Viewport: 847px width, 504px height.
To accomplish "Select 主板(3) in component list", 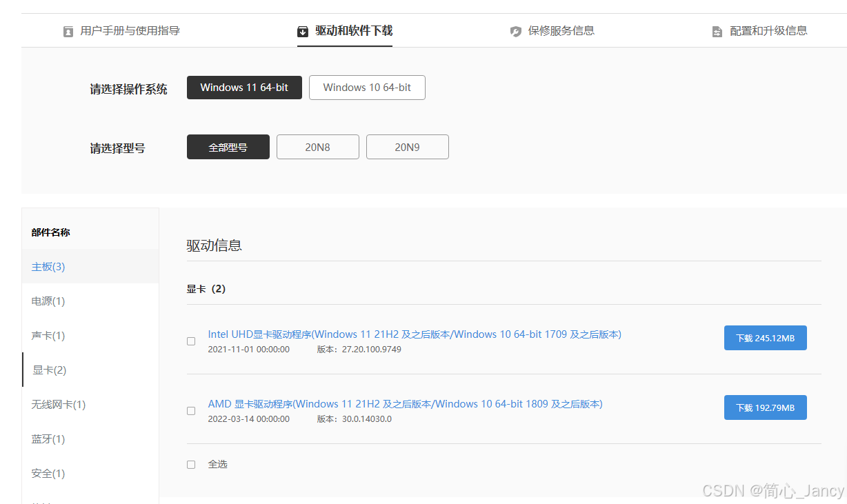I will pyautogui.click(x=90, y=267).
